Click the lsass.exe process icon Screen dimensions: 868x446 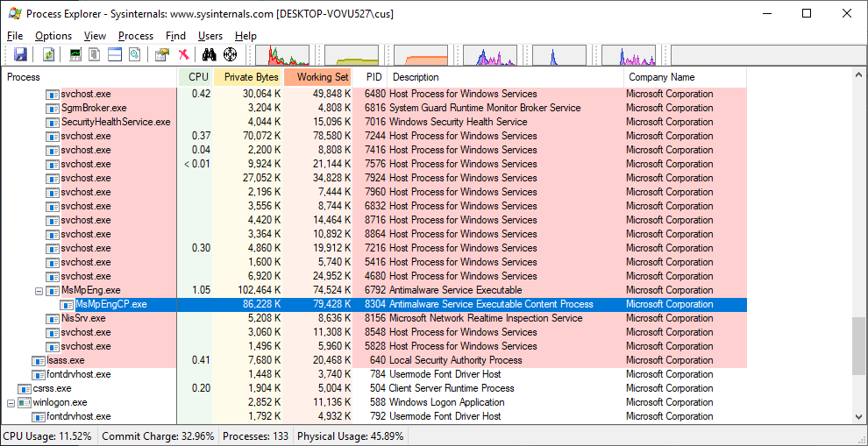click(x=39, y=361)
